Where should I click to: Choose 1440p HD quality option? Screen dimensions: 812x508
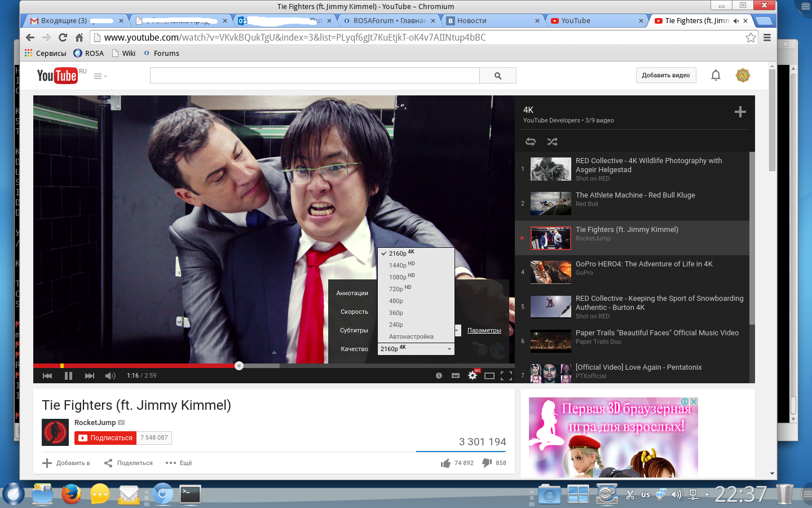(x=416, y=265)
